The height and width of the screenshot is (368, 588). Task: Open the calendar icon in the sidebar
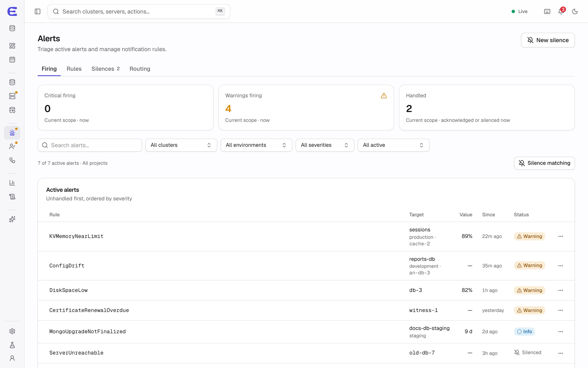[12, 60]
